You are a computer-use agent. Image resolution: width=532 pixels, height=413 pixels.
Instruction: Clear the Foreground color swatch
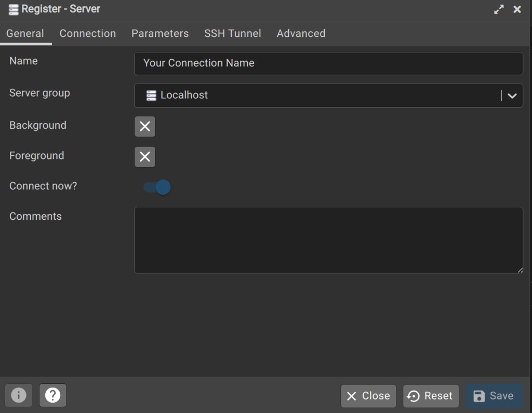point(145,157)
